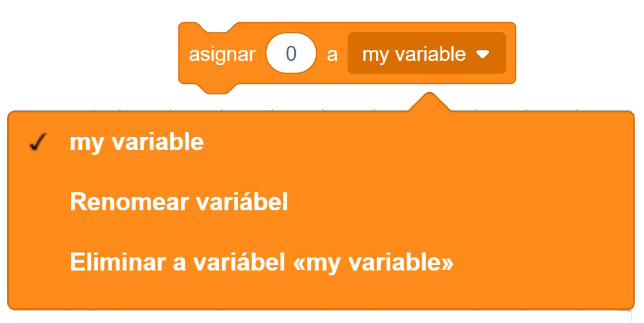The height and width of the screenshot is (323, 644).
Task: Click the value field containing 0
Action: tap(291, 54)
